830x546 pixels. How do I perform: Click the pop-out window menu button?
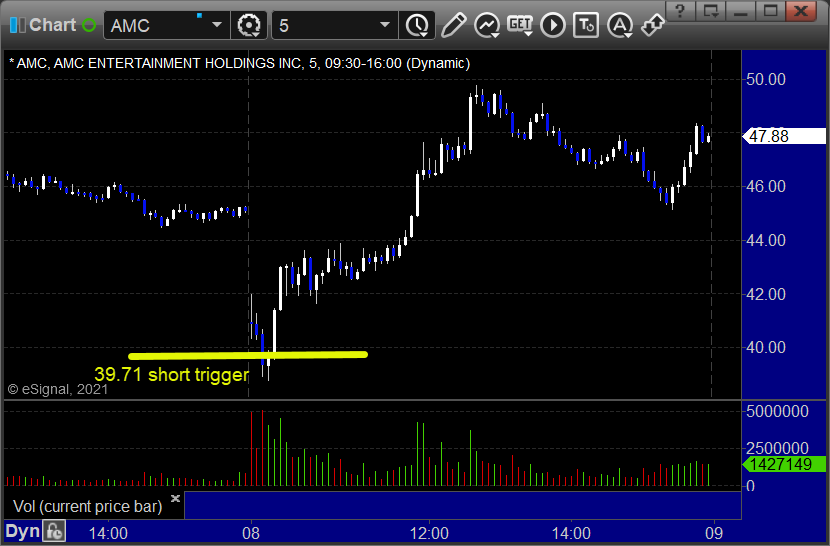pyautogui.click(x=710, y=11)
